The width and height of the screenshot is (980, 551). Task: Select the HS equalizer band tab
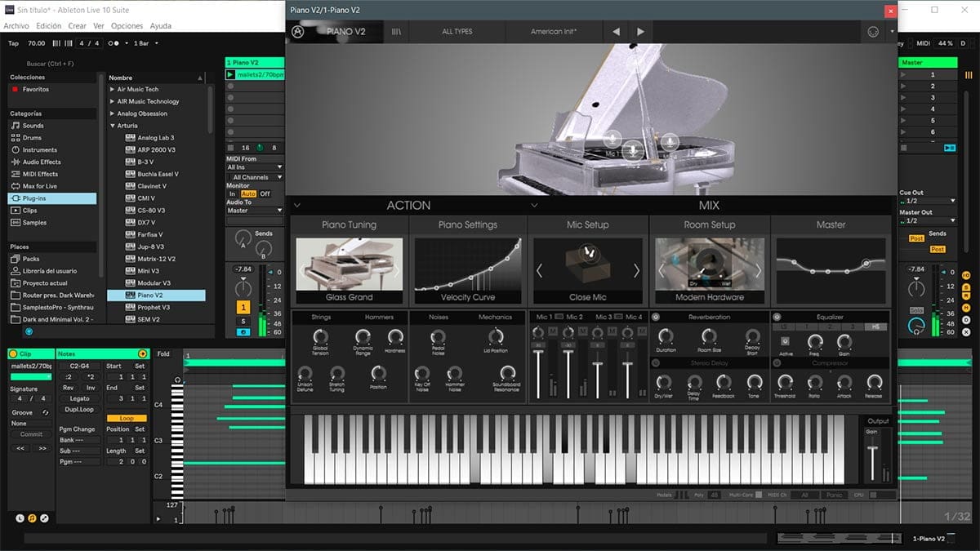pyautogui.click(x=875, y=327)
